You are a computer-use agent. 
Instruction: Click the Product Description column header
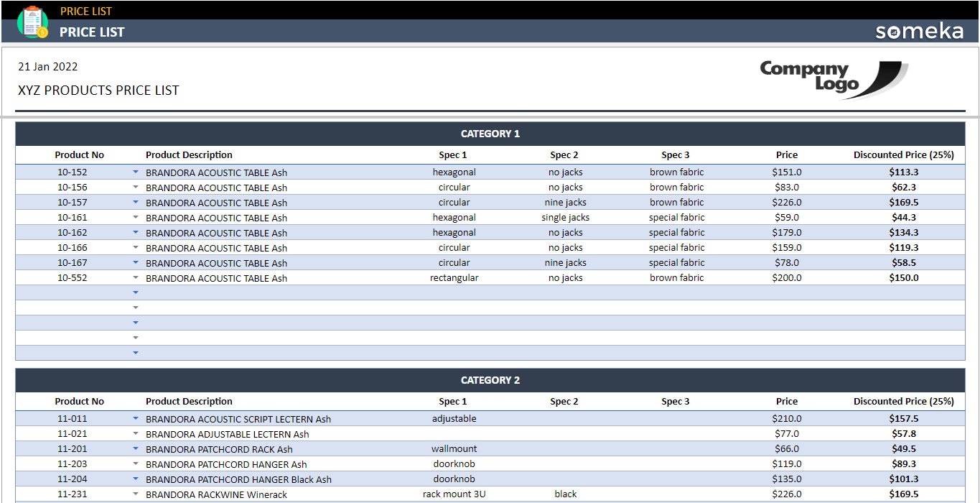189,154
